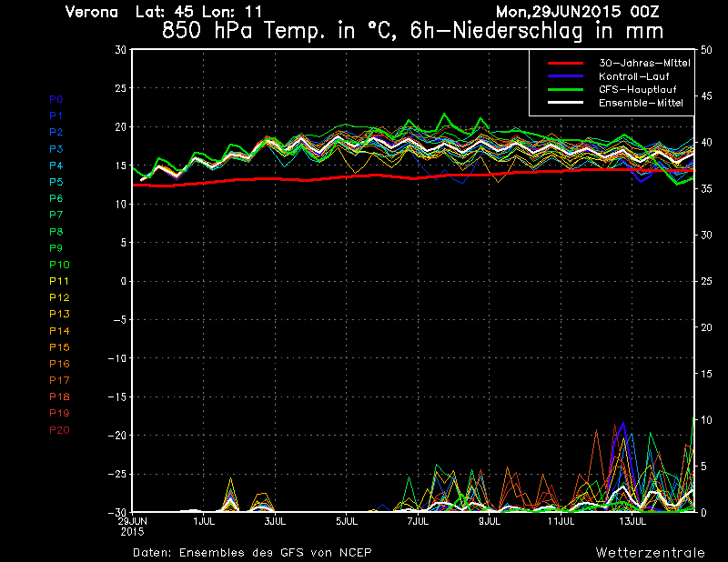Click the P13 ensemble member label
The width and height of the screenshot is (728, 562).
59,314
